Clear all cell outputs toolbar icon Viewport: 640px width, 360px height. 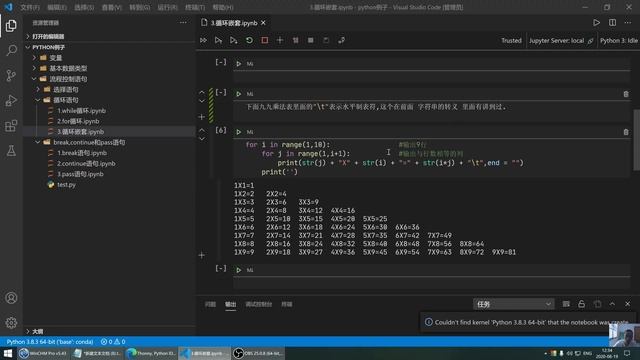296,40
